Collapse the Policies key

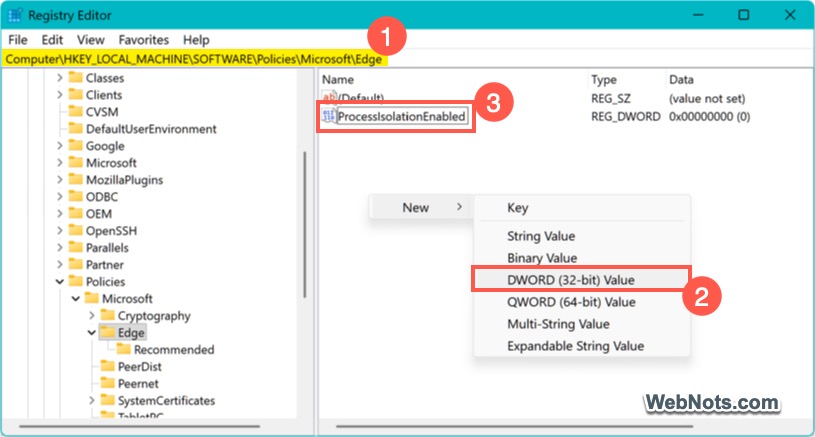(60, 282)
